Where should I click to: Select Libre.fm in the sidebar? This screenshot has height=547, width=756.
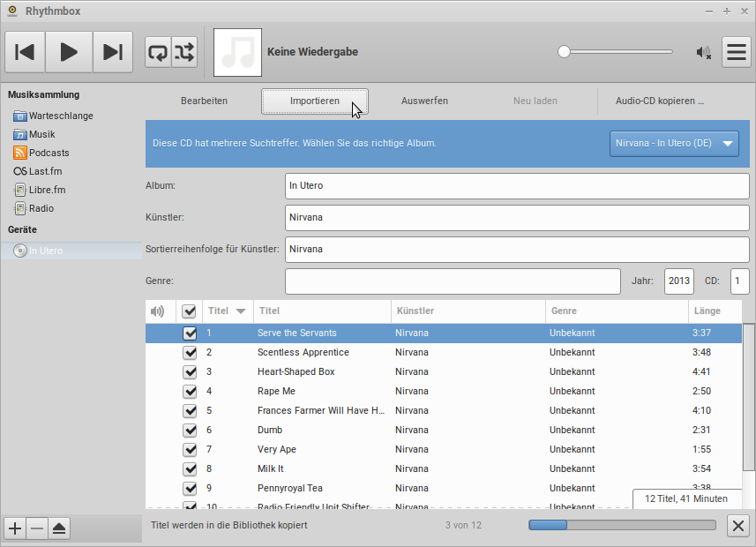tap(47, 190)
